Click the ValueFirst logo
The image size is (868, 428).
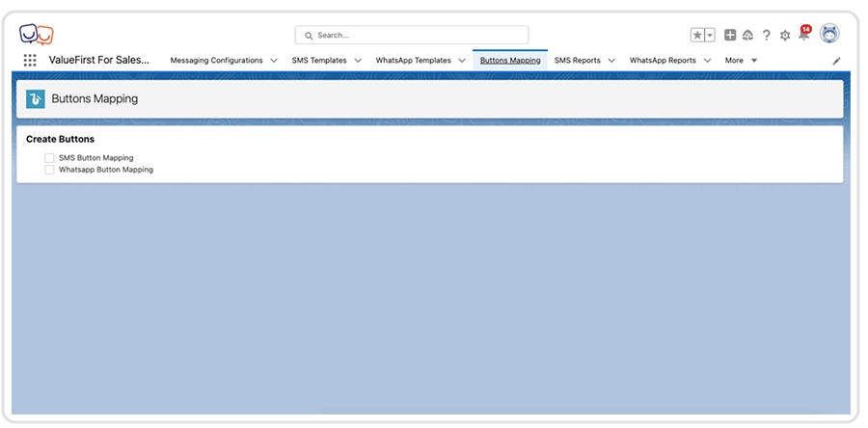click(x=37, y=35)
